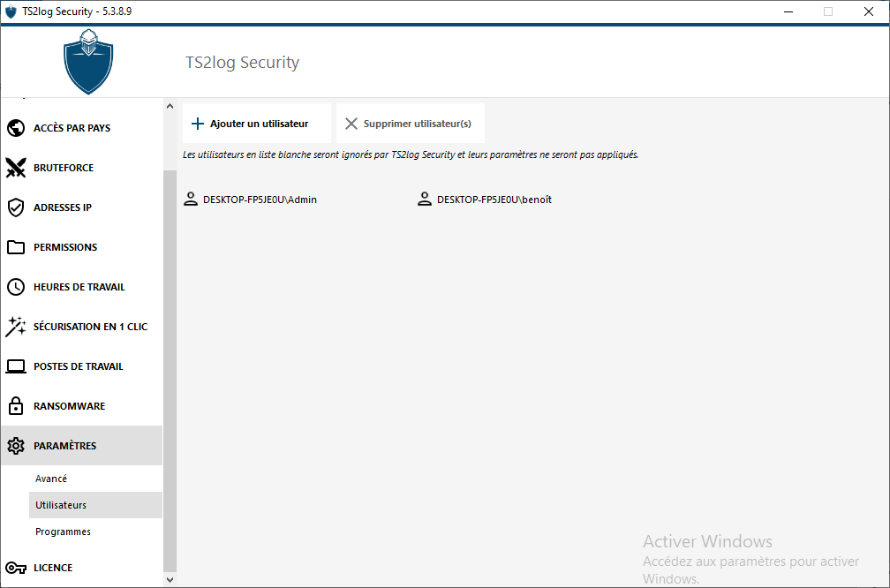Click the sidebar scroll up arrow

(x=170, y=106)
